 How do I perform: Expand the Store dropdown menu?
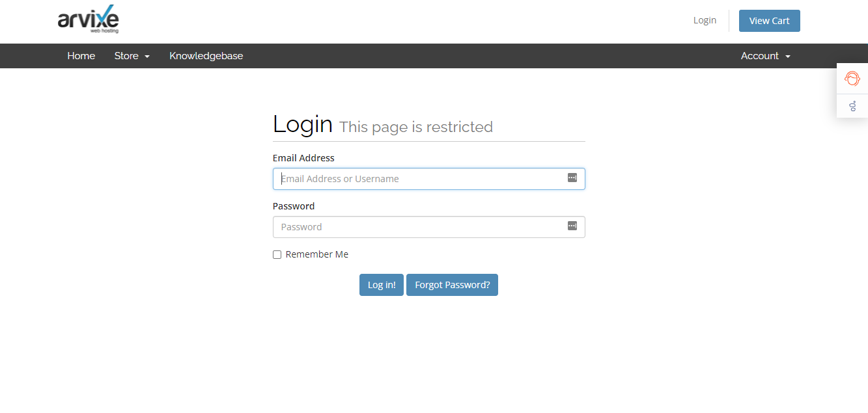[x=132, y=56]
